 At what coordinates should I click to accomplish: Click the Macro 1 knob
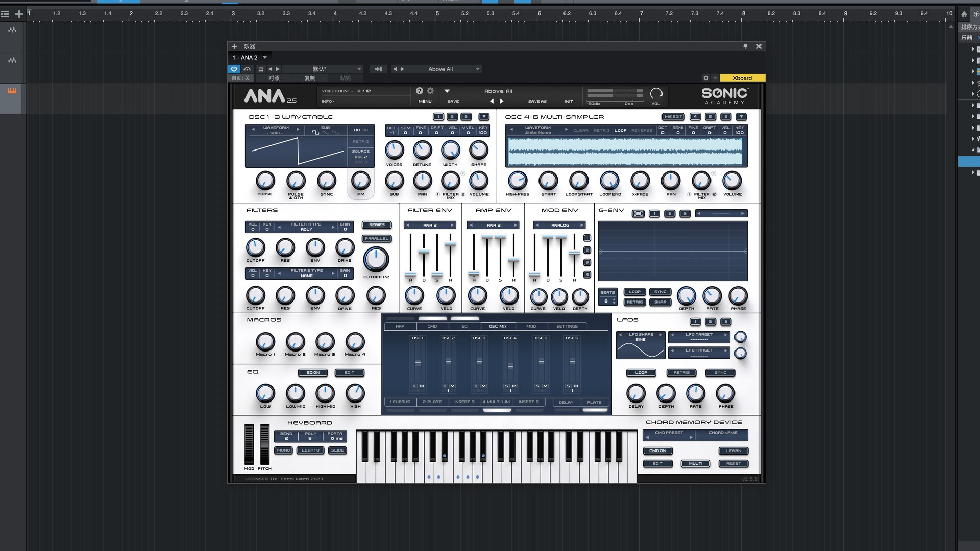pyautogui.click(x=265, y=342)
